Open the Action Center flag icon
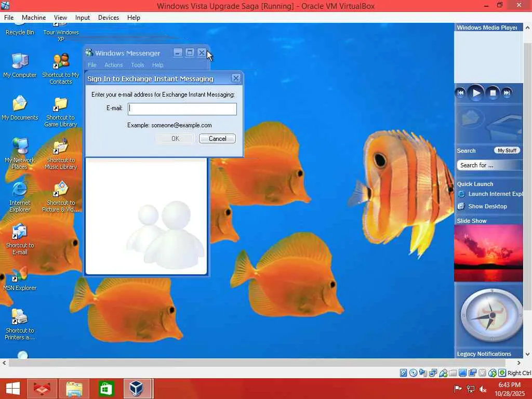 coord(458,389)
